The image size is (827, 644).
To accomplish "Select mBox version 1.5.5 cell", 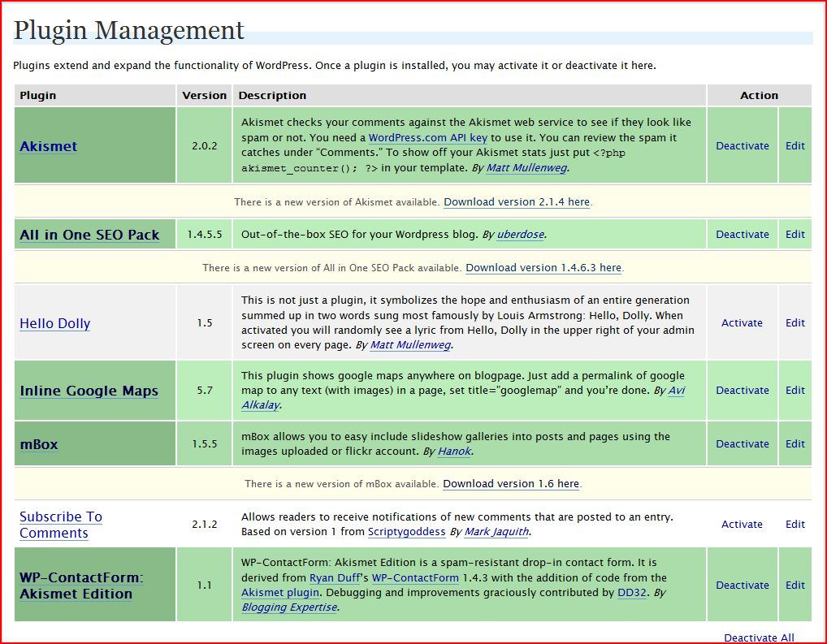I will coord(204,443).
